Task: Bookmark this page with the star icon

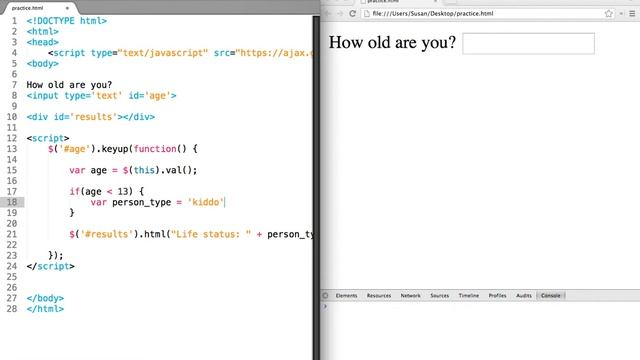Action: 609,13
